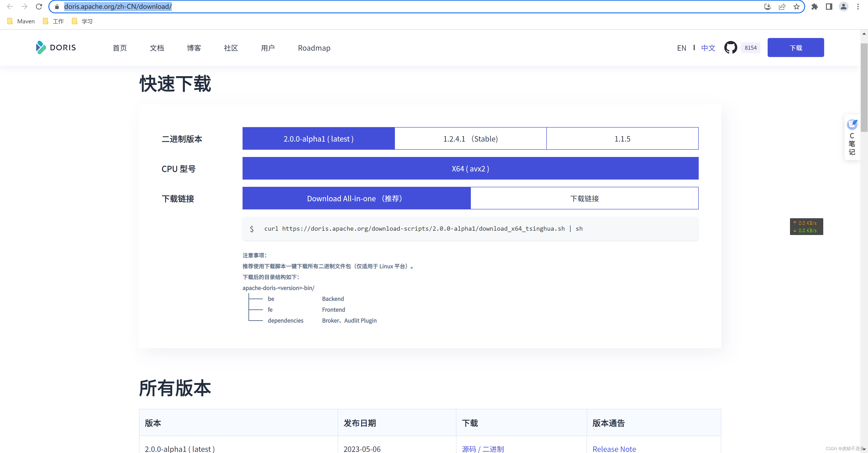
Task: Click the Backend description text
Action: (333, 299)
